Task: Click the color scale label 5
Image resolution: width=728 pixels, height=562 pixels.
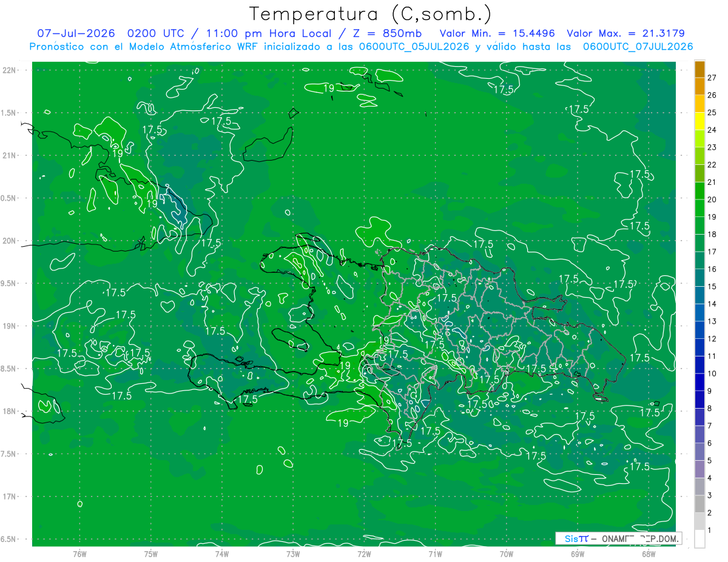Action: coord(710,461)
